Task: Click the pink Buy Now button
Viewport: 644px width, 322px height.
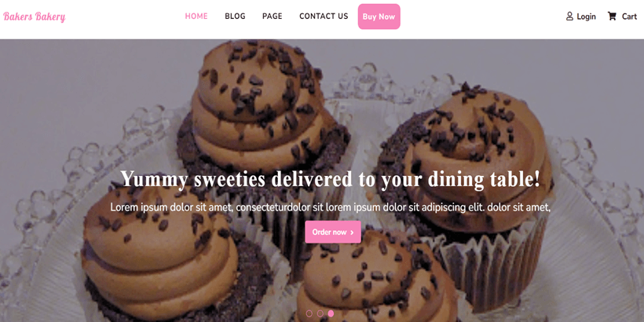Action: 379,16
